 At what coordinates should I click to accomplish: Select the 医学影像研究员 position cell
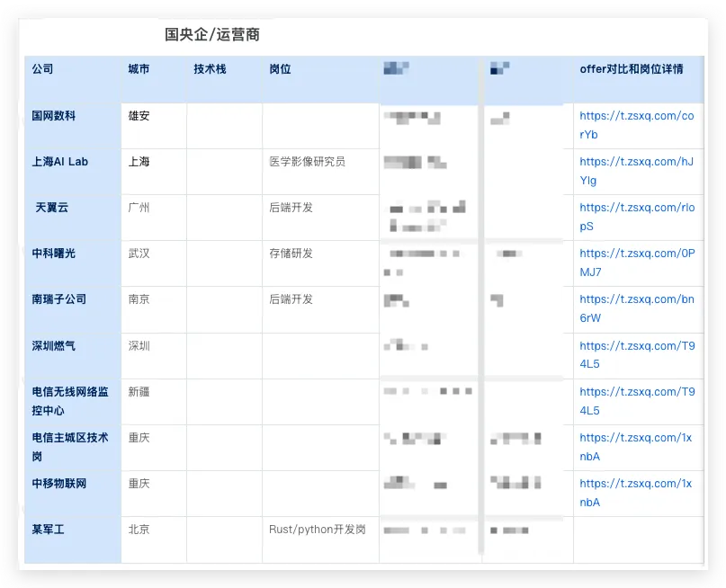tap(307, 162)
